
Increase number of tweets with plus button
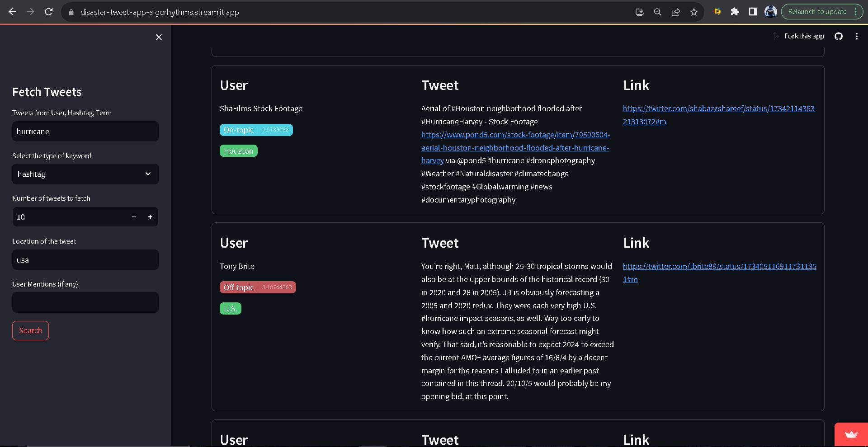[150, 217]
